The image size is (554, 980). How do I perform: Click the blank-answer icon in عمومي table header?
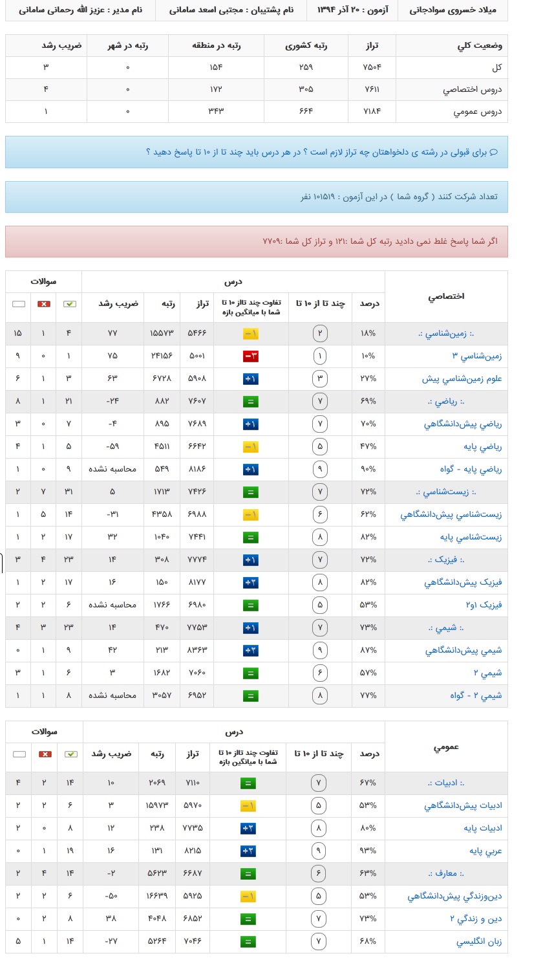pos(19,754)
